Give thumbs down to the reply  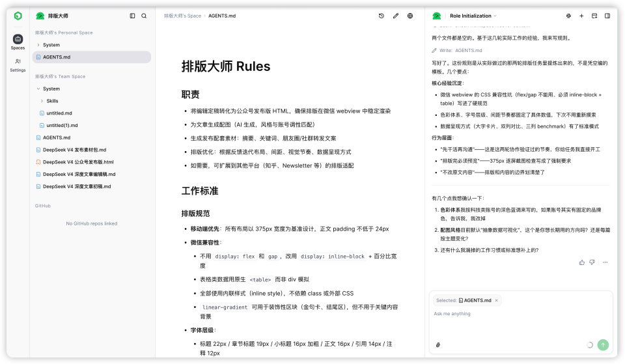[592, 262]
